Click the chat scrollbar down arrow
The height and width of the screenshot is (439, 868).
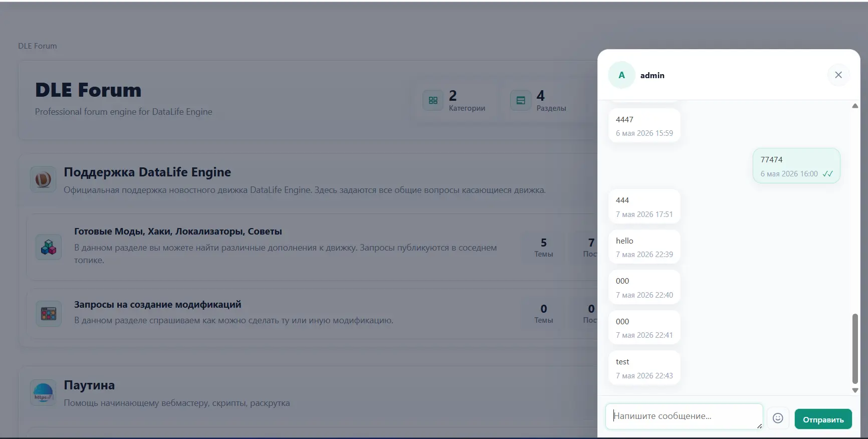point(855,390)
